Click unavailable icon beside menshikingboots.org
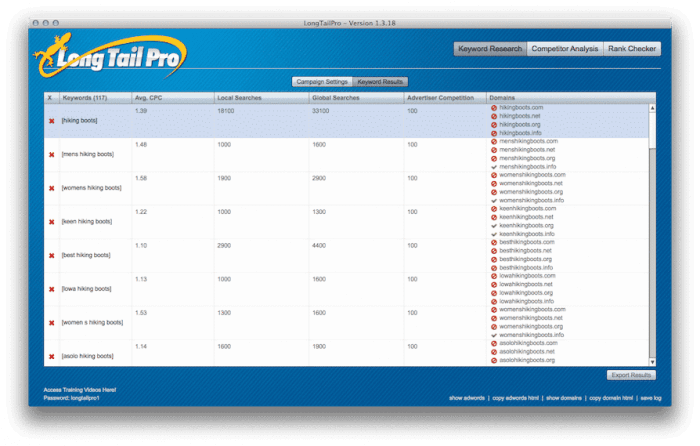Viewport: 700px width, 446px height. pos(494,158)
